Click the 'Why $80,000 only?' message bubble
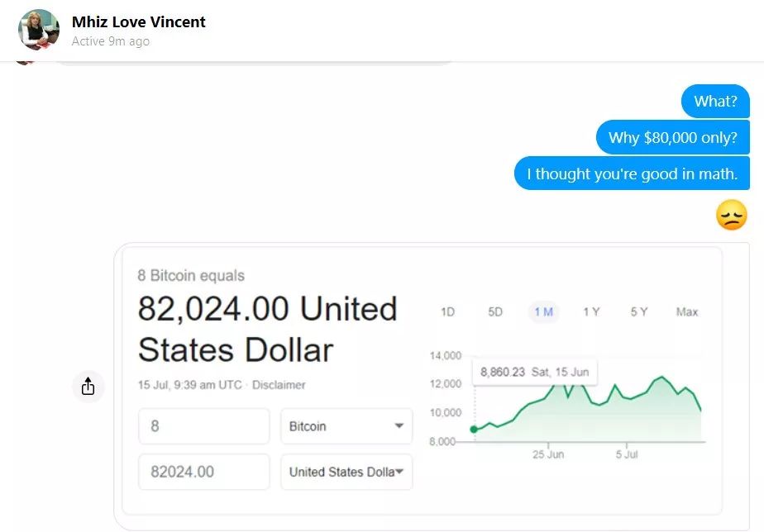 [673, 137]
